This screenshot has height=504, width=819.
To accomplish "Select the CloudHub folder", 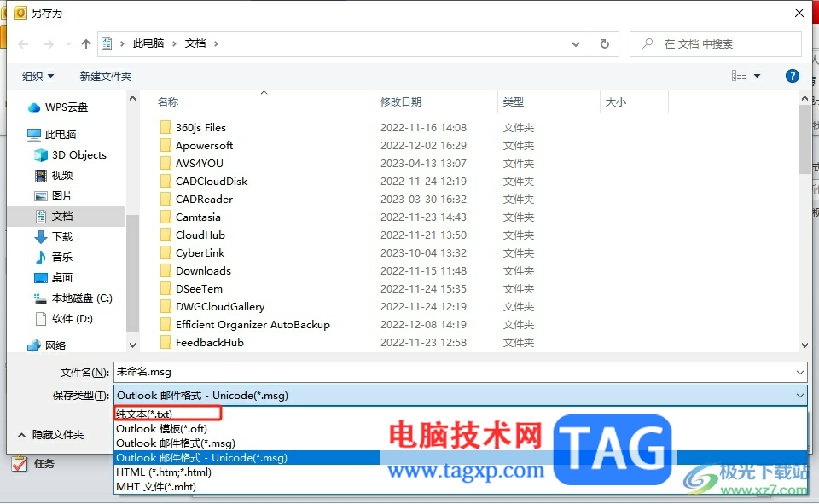I will point(192,235).
